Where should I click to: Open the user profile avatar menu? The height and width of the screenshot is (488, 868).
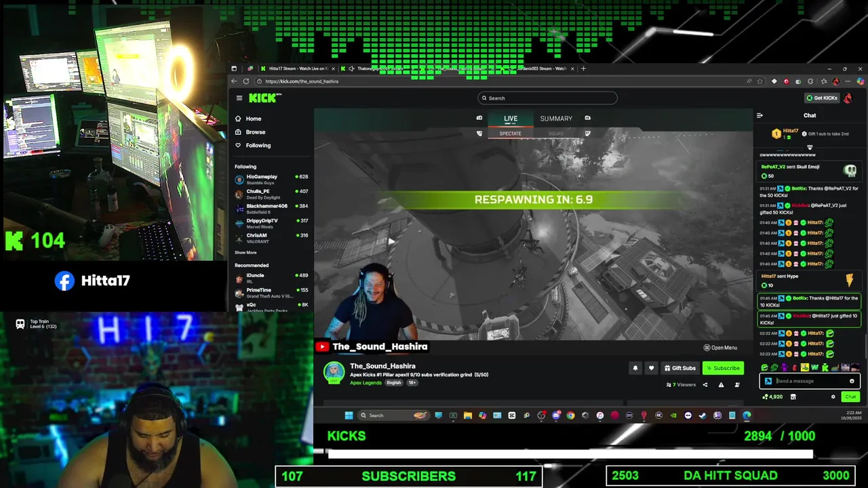click(x=848, y=98)
